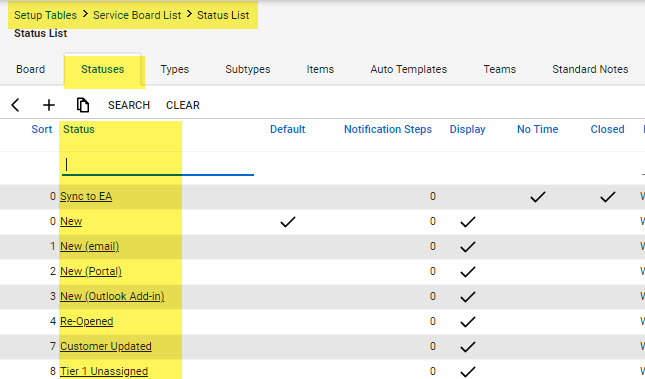
Task: Sort by the Sort column header
Action: 42,129
